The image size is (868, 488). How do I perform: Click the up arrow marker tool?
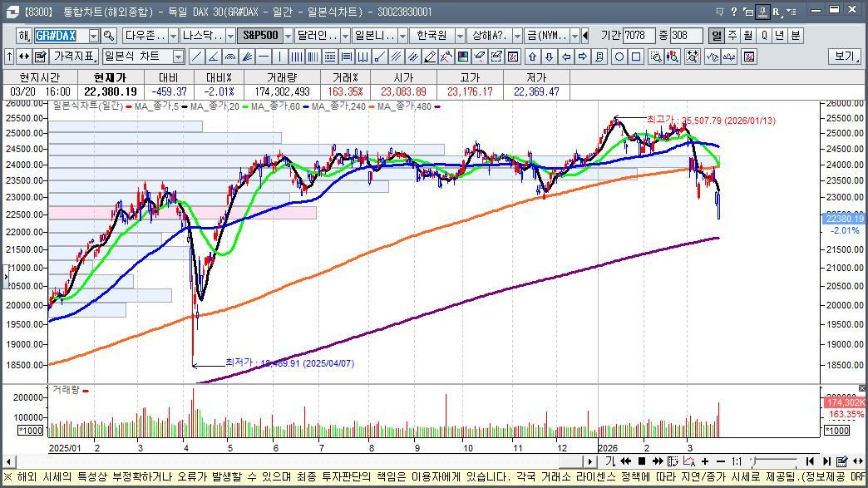(x=533, y=57)
